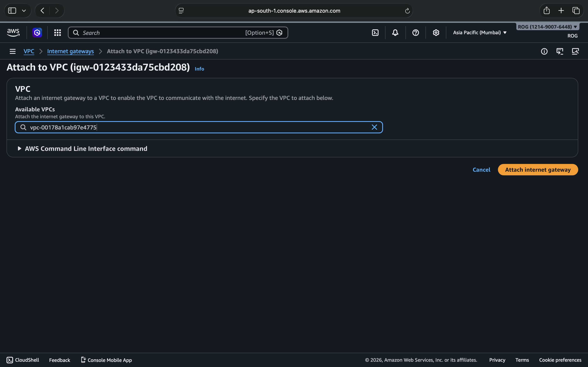This screenshot has height=367, width=588.
Task: Reload the page in address bar
Action: (x=407, y=11)
